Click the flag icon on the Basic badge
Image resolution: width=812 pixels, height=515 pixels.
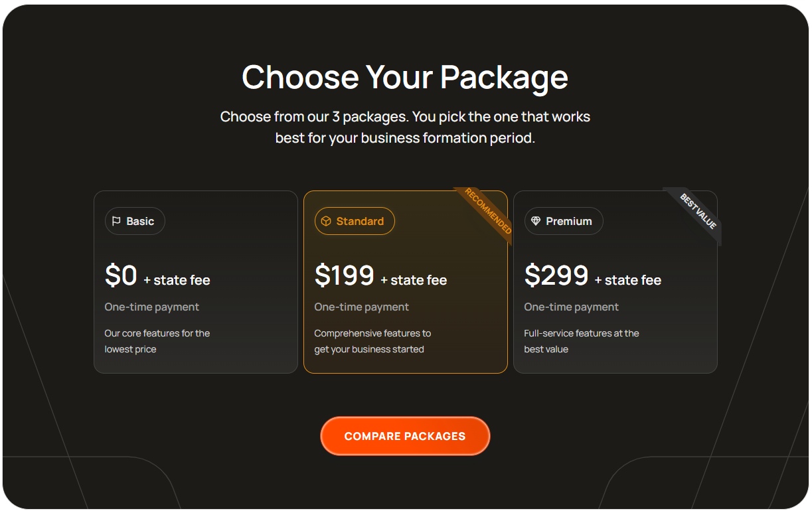pos(116,222)
